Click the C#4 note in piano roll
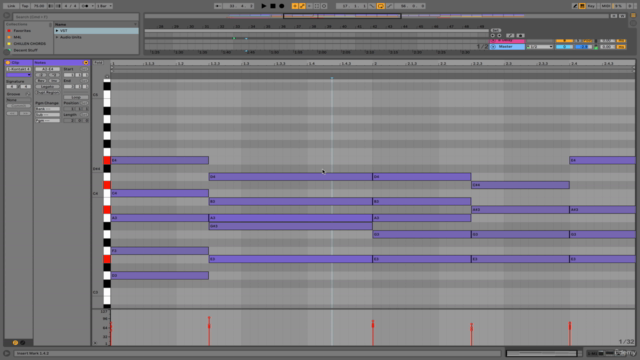Image resolution: width=640 pixels, height=360 pixels. 520,185
